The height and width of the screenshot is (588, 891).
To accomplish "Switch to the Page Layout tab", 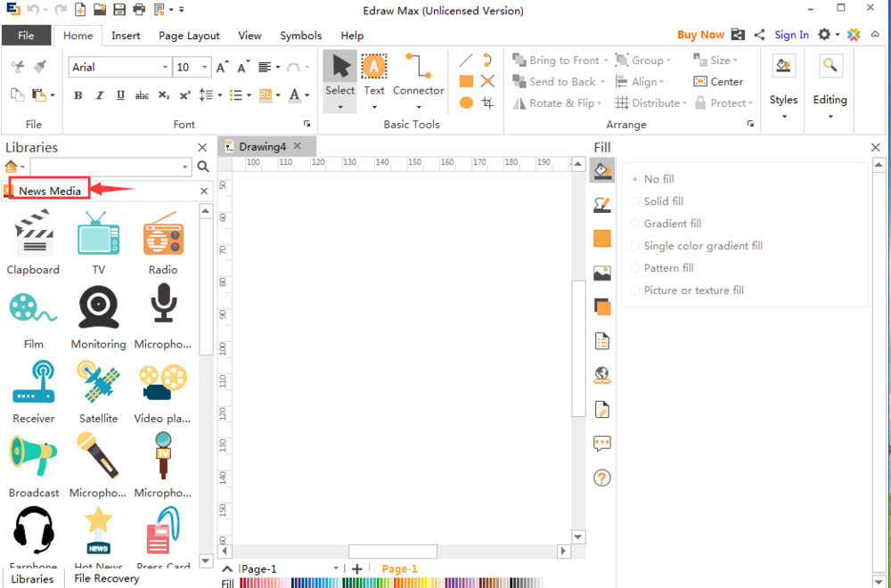I will click(189, 36).
